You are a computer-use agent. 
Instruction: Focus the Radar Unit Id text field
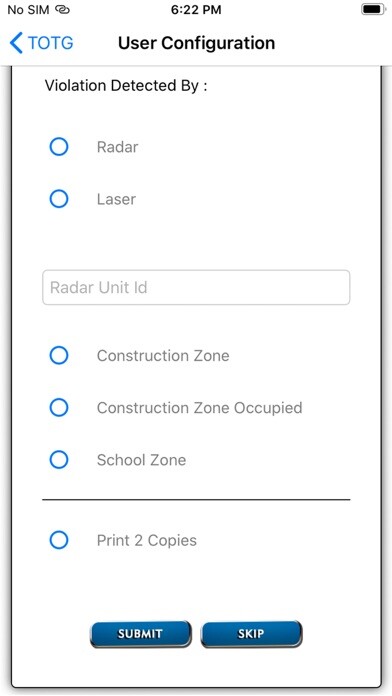pyautogui.click(x=196, y=287)
